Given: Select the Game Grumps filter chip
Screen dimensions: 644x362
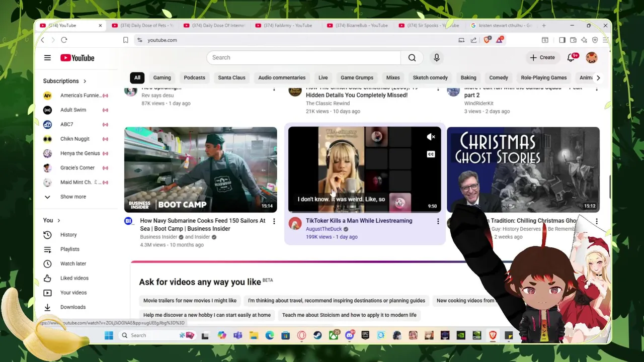Looking at the screenshot, I should click(357, 78).
